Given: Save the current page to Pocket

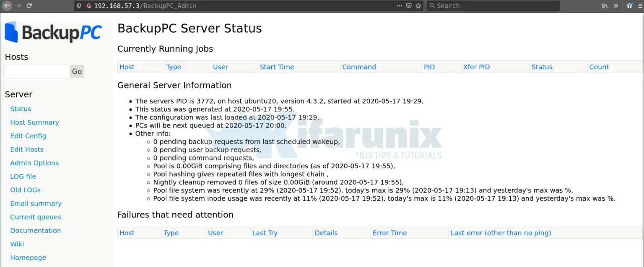Looking at the screenshot, I should click(409, 5).
